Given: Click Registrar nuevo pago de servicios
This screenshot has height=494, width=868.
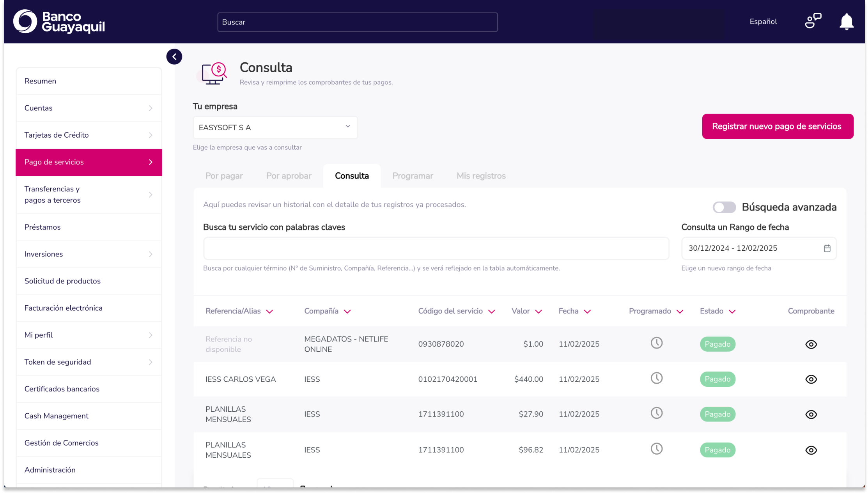Looking at the screenshot, I should coord(778,126).
